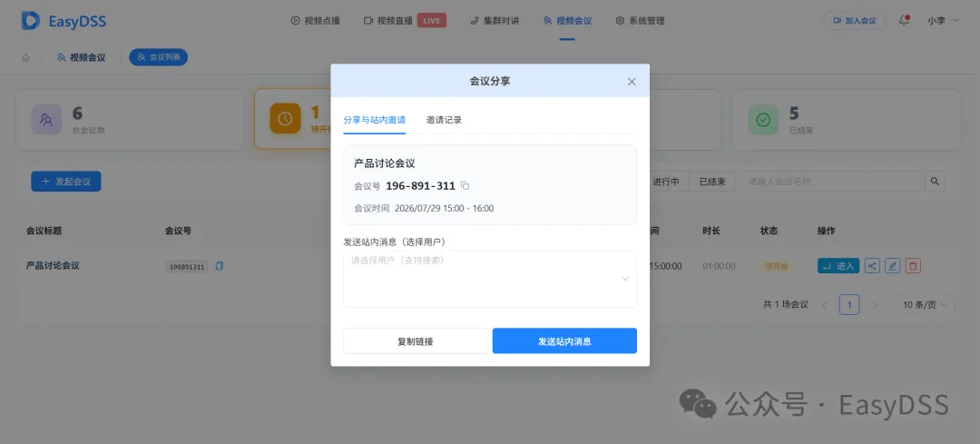Focus the 请输入会议名称 search field
The image size is (980, 444).
tap(832, 182)
